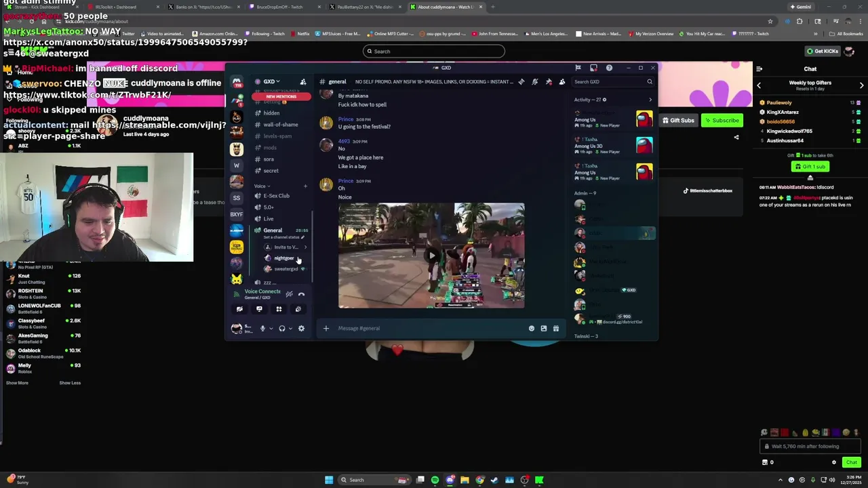Deafen with headphones icon

click(x=282, y=329)
